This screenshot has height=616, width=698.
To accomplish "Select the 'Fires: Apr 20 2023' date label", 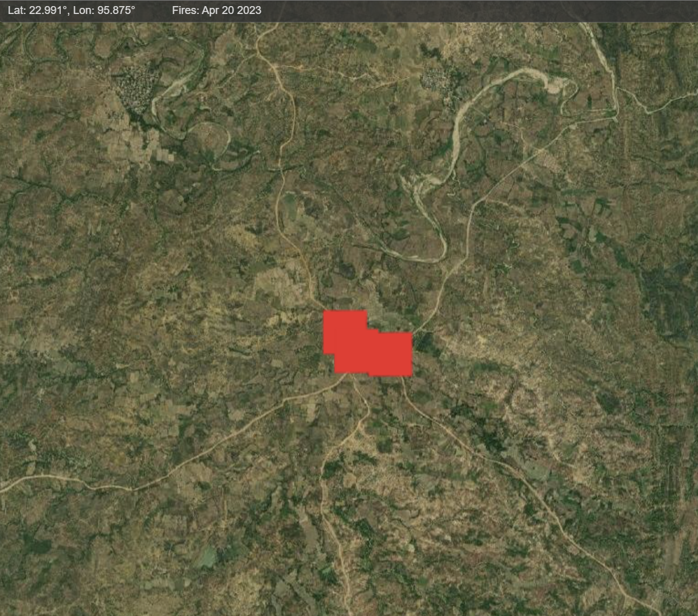I will tap(216, 10).
